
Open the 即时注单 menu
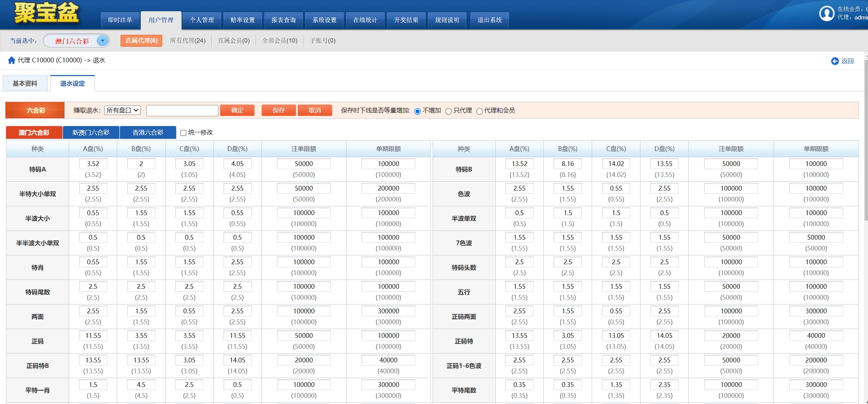click(x=120, y=20)
